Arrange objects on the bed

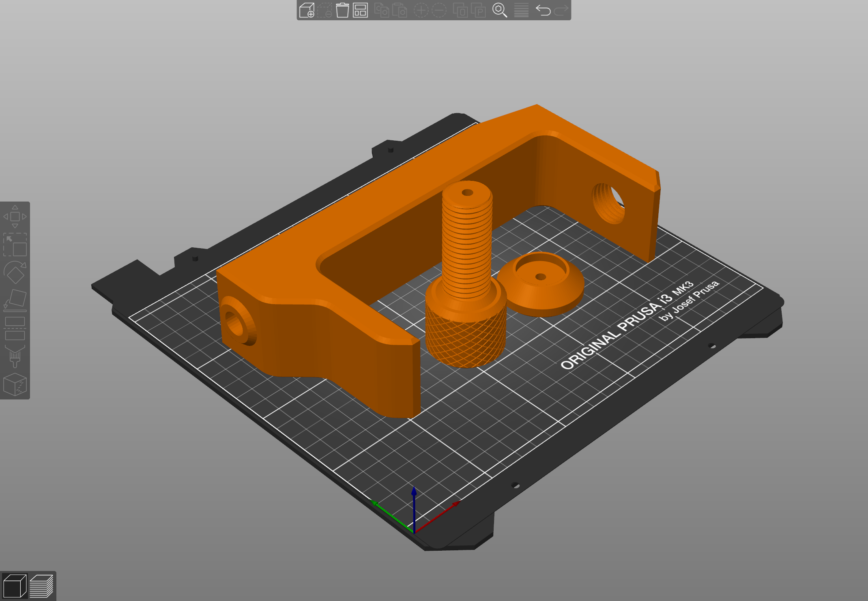click(360, 10)
